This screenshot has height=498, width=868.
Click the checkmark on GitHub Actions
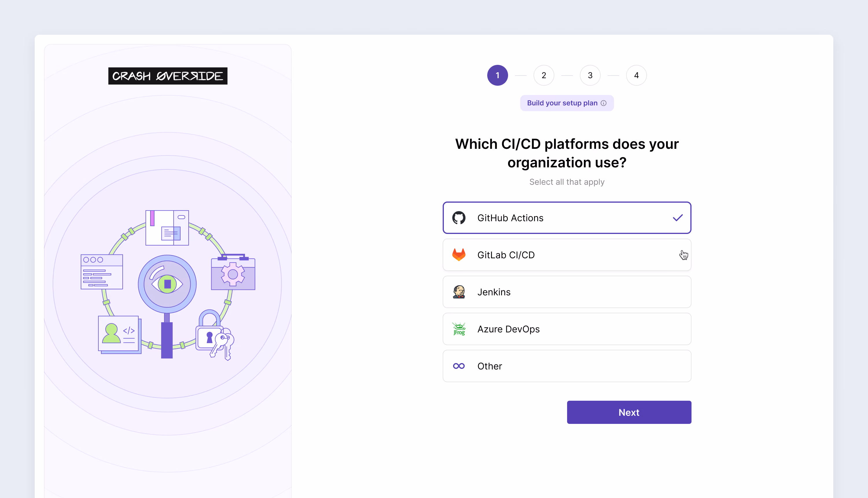pyautogui.click(x=677, y=217)
